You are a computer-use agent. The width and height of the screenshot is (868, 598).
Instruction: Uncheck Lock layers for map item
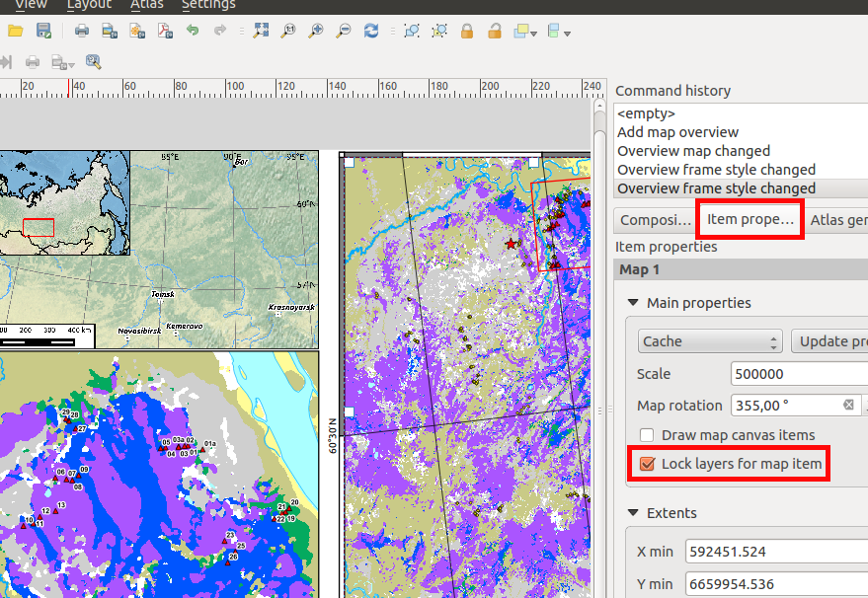pos(648,464)
